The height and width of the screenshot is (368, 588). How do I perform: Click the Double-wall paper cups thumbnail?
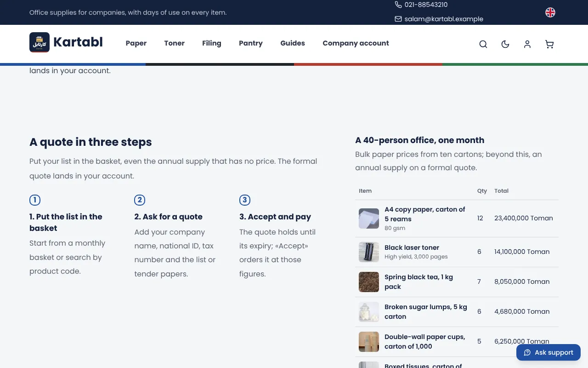pos(369,342)
